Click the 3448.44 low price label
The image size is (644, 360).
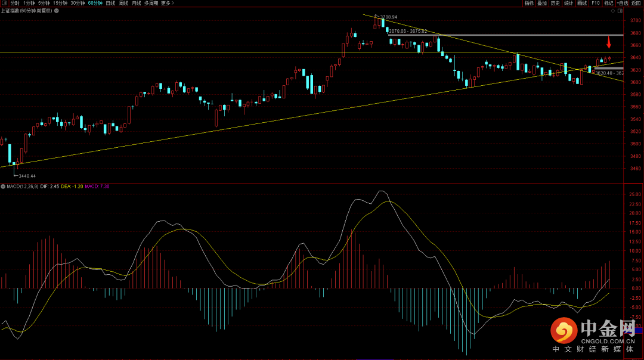(x=27, y=176)
